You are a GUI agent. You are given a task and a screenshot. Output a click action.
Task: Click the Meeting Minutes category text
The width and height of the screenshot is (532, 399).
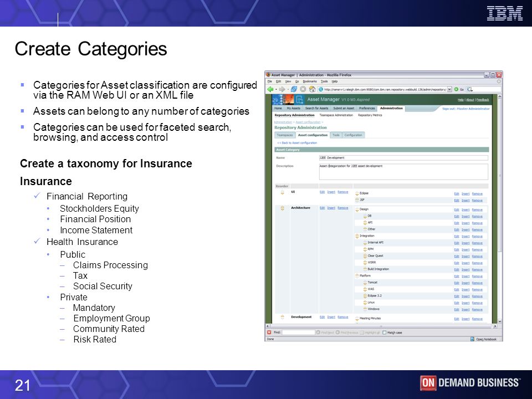pyautogui.click(x=370, y=318)
